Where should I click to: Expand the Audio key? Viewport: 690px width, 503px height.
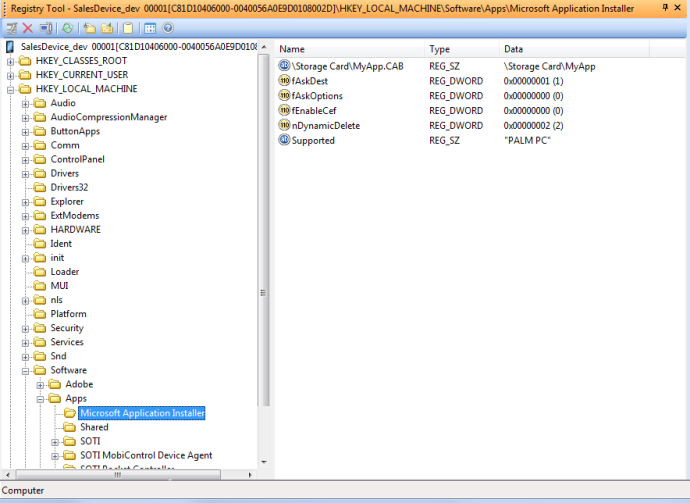tap(25, 104)
